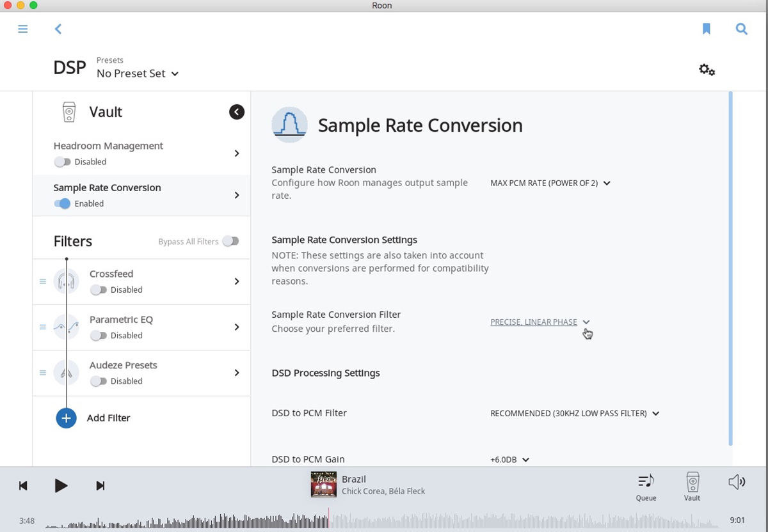Click the Audeze Presets logo icon

[x=67, y=373]
